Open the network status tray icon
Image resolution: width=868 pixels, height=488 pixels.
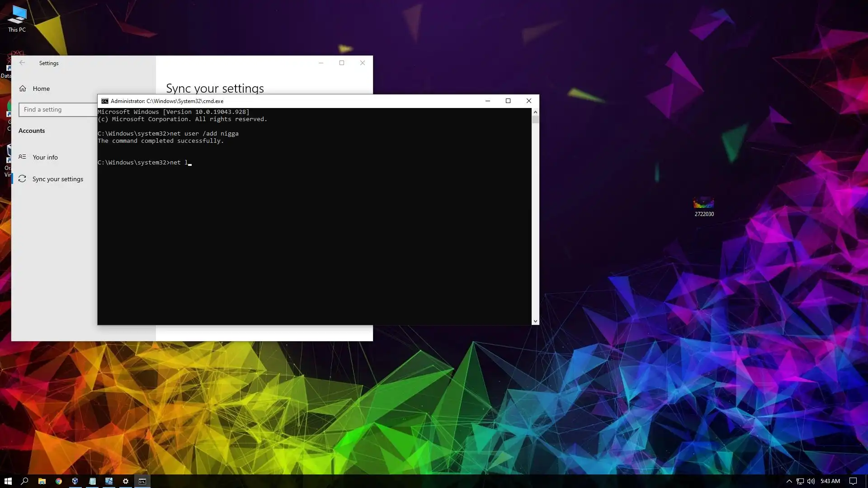tap(800, 481)
